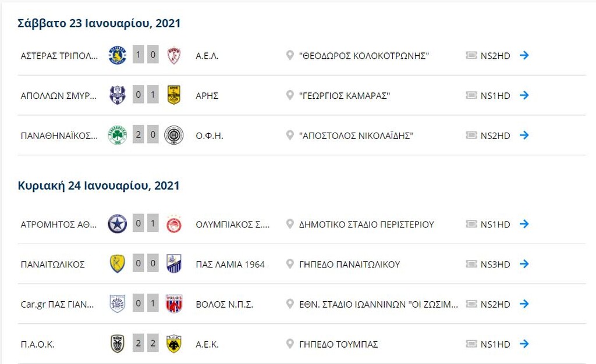Click the Panathinaikos green shamrock logo

(x=118, y=135)
